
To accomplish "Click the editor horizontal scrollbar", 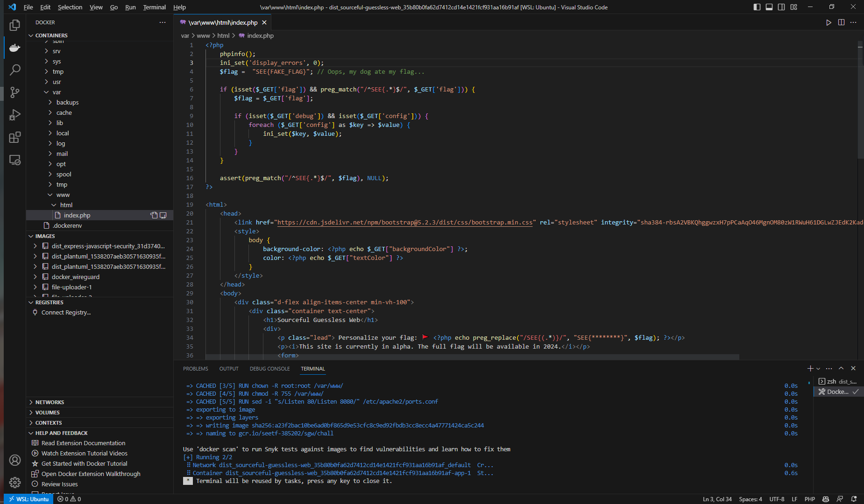I will point(472,357).
